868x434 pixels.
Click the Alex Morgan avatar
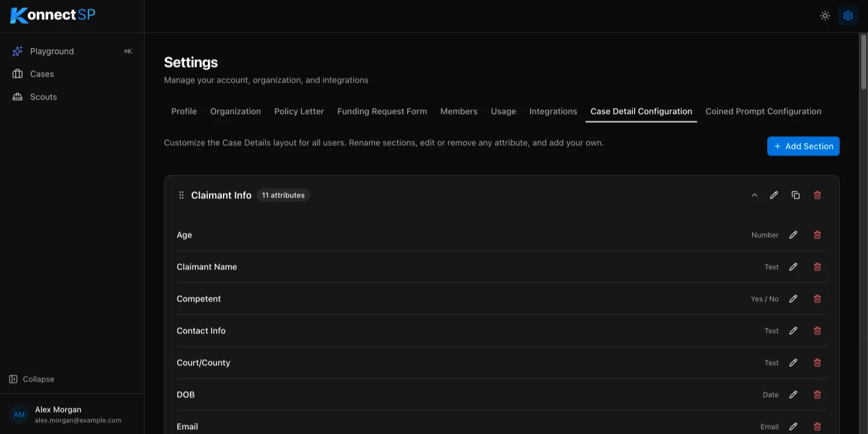pyautogui.click(x=19, y=415)
